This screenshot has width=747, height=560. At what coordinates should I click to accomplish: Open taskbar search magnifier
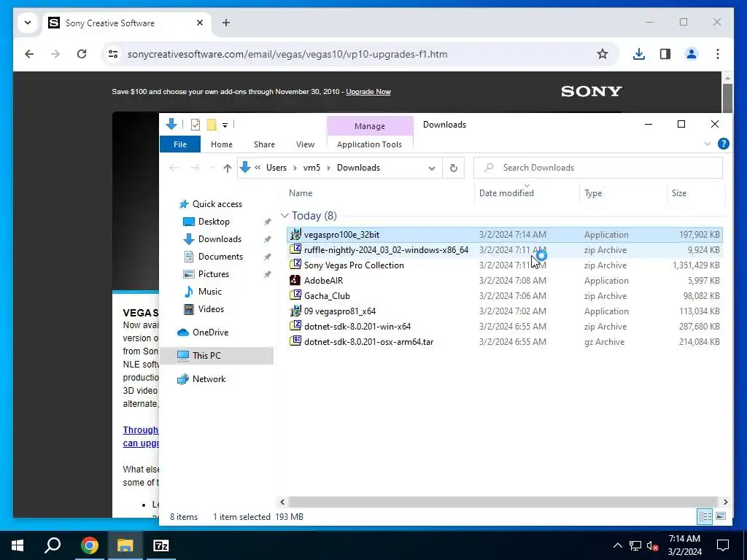pyautogui.click(x=53, y=545)
